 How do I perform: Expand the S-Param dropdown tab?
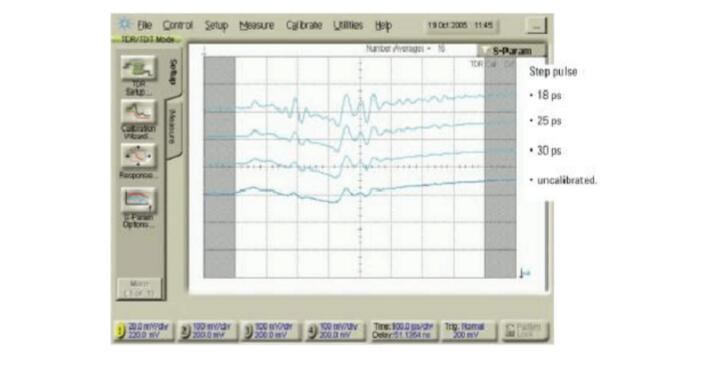point(512,51)
